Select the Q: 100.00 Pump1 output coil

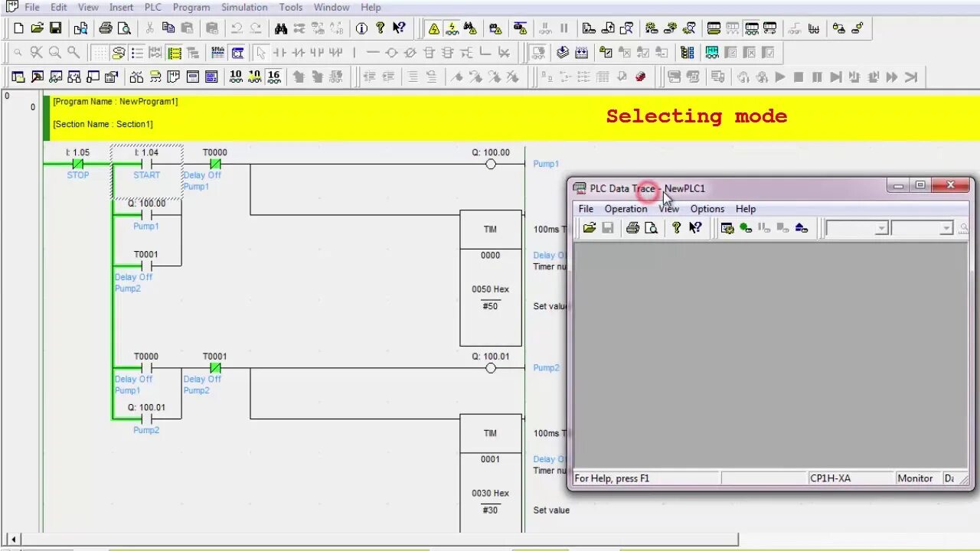click(x=491, y=164)
